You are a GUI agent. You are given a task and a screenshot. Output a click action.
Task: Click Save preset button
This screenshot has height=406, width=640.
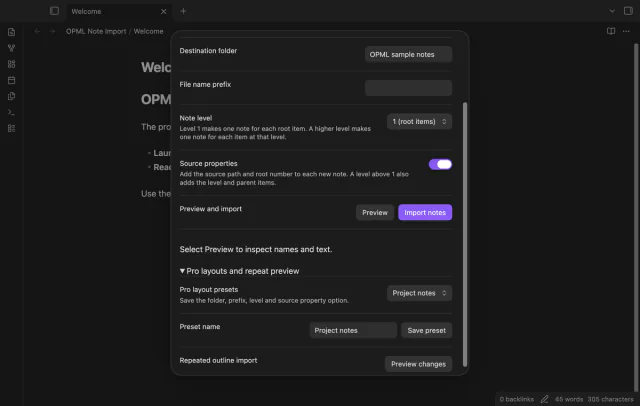(x=427, y=330)
